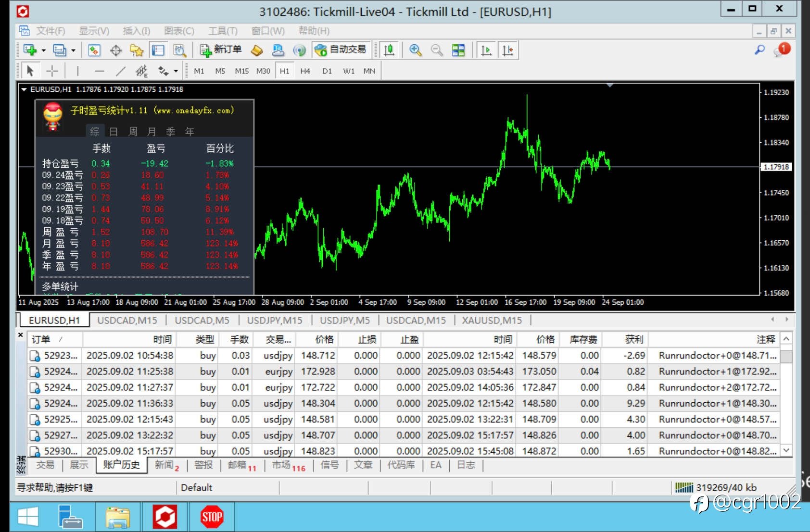Switch to the USDCAD,M5 chart tab
This screenshot has width=810, height=532.
202,320
